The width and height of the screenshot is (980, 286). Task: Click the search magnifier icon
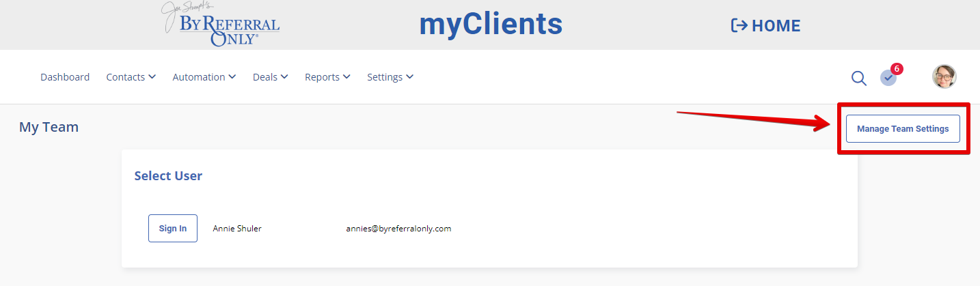[x=859, y=78]
